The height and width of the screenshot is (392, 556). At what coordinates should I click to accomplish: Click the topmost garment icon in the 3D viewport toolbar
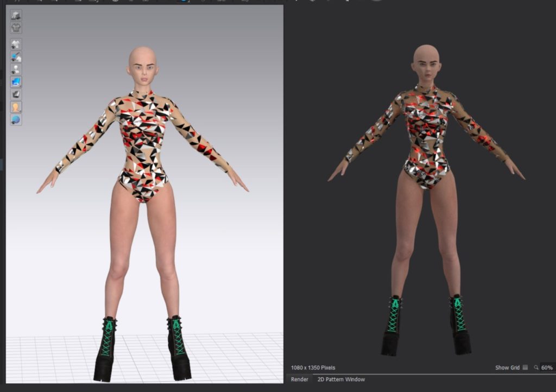pos(16,15)
